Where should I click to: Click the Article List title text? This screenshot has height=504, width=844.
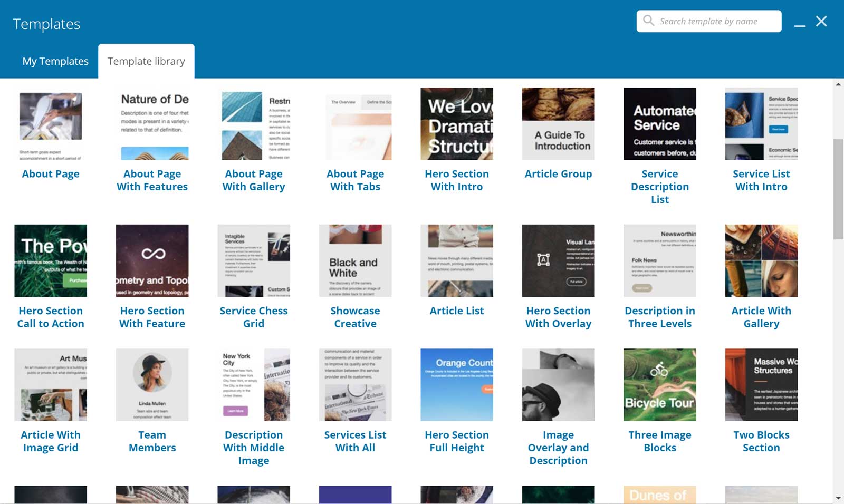[x=457, y=311]
